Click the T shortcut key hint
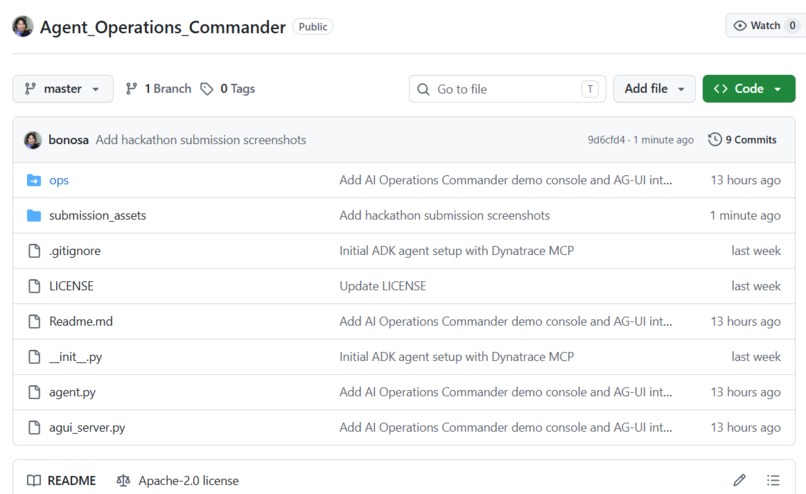The image size is (806, 494). (590, 89)
